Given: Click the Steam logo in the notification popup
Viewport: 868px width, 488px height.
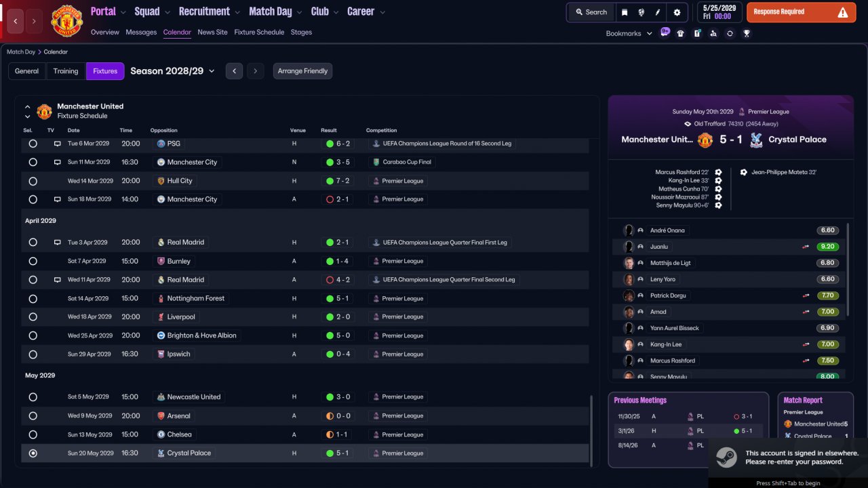Looking at the screenshot, I should pyautogui.click(x=726, y=457).
